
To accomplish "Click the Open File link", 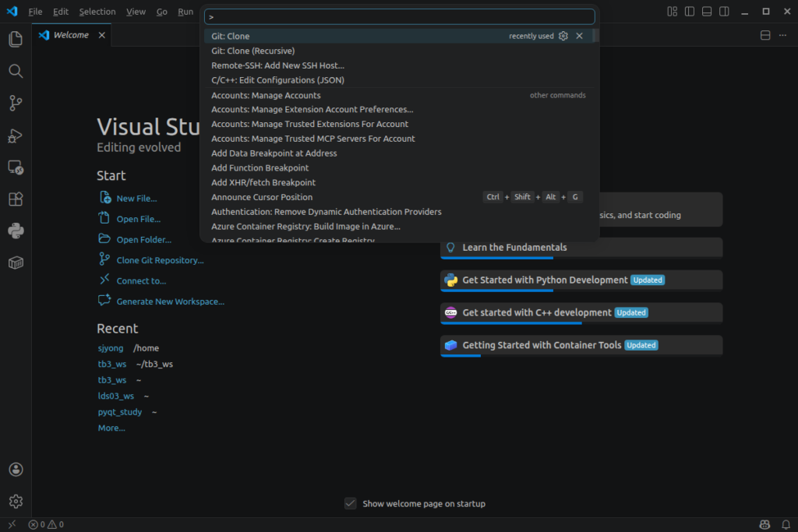I will coord(139,219).
